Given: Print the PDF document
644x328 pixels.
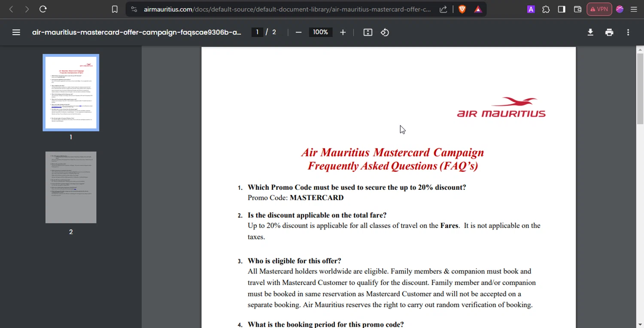Looking at the screenshot, I should 609,32.
